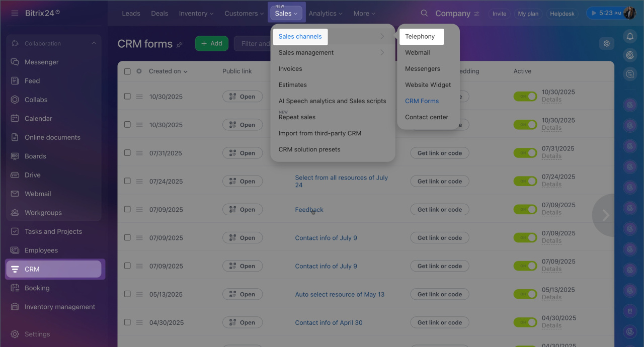
Task: Expand the Sales management submenu
Action: [x=332, y=52]
